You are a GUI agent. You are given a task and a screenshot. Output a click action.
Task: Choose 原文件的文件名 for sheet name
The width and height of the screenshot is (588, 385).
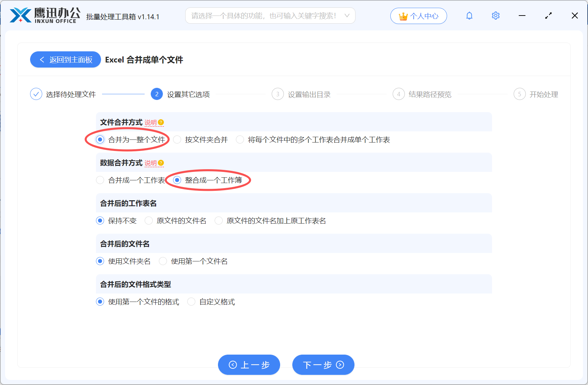[x=149, y=221]
